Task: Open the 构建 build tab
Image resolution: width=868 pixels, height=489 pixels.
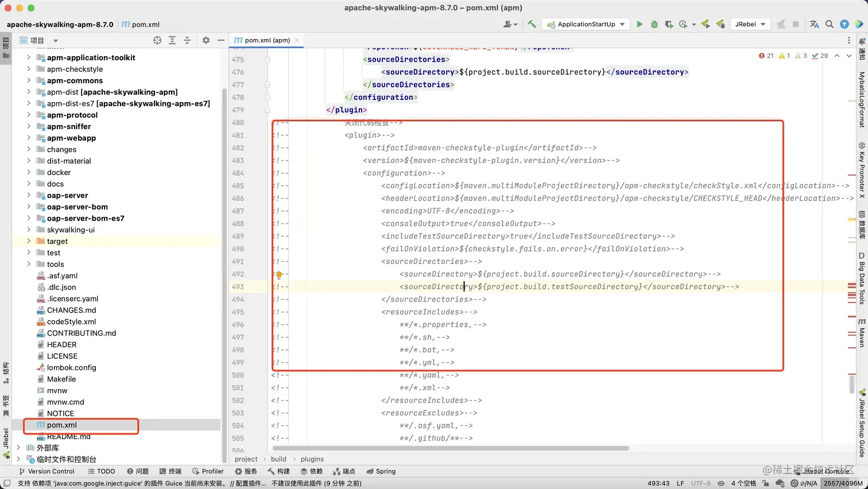Action: point(279,471)
